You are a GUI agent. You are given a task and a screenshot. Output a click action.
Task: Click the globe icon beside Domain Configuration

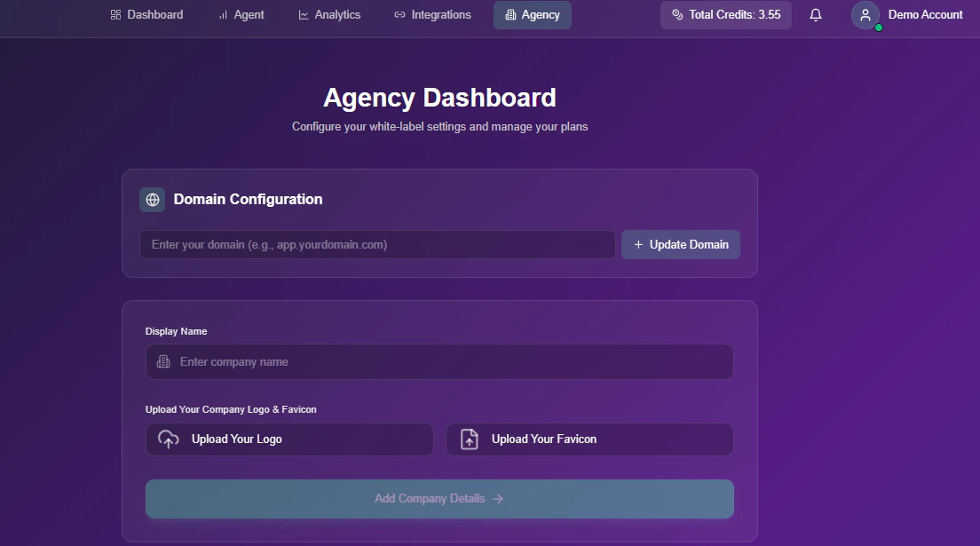[x=152, y=200]
